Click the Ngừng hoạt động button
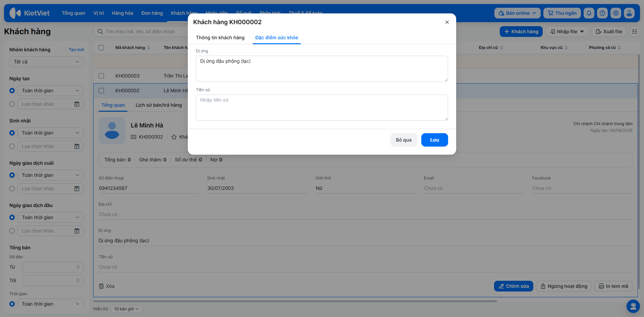 (x=564, y=286)
